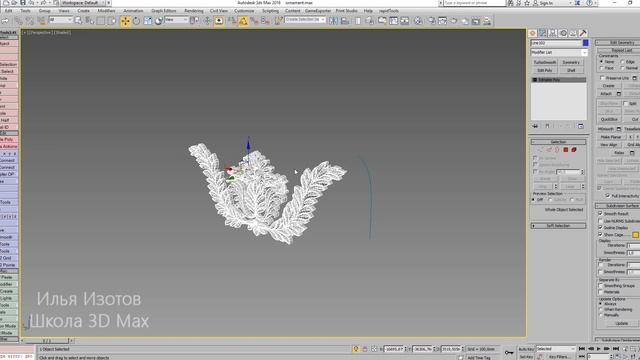Switch to the Motion command panel tab
The width and height of the screenshot is (640, 360).
coord(563,33)
